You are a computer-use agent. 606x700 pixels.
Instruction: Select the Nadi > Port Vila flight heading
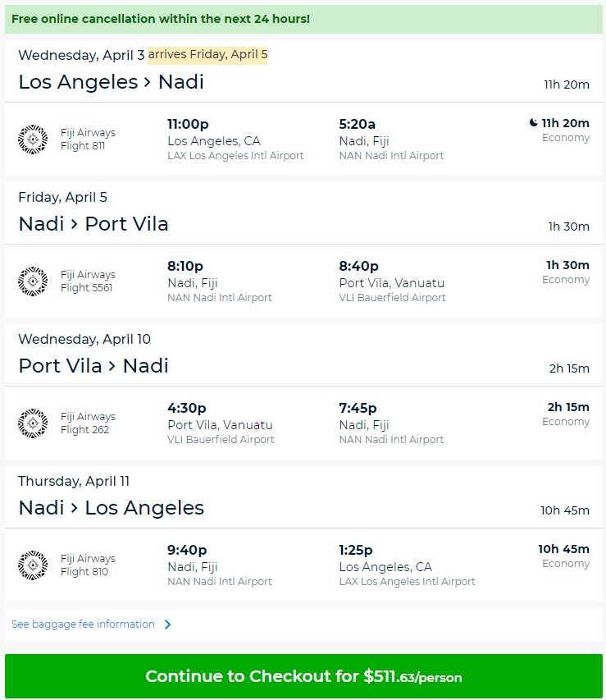point(93,224)
